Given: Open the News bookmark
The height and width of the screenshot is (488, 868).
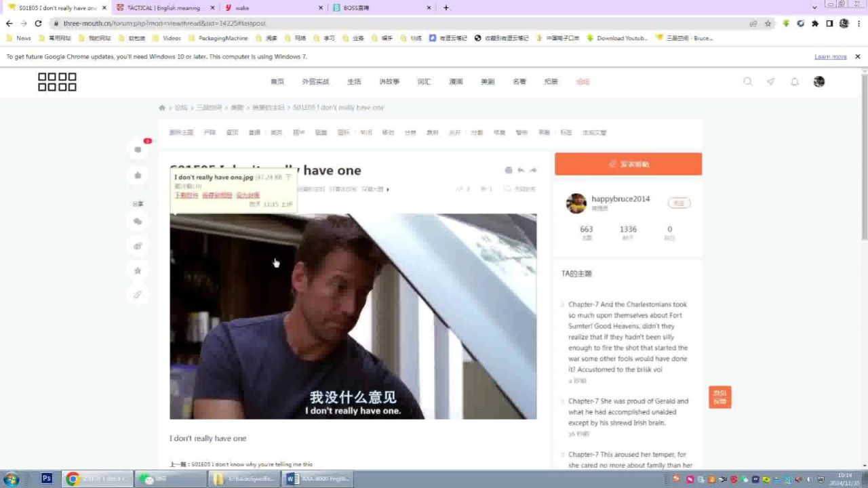Looking at the screenshot, I should (18, 38).
